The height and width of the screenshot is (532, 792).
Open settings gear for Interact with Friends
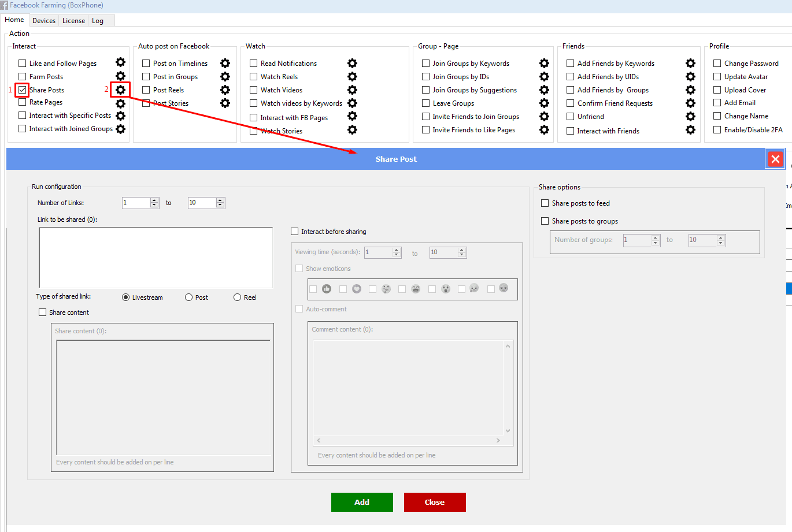690,129
